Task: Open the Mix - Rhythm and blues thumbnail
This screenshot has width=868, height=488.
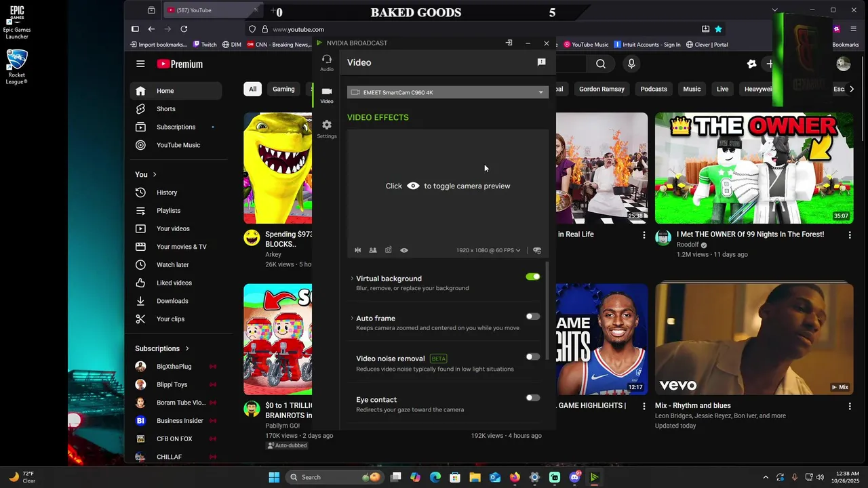Action: coord(754,340)
